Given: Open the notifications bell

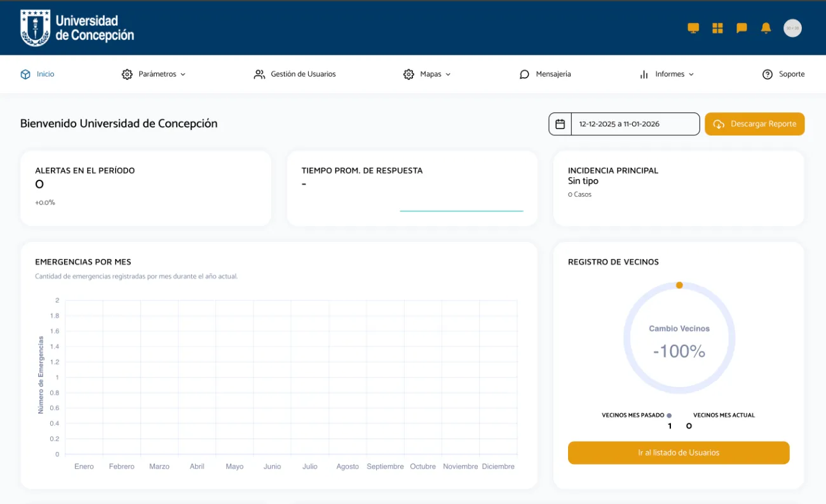Looking at the screenshot, I should click(766, 28).
